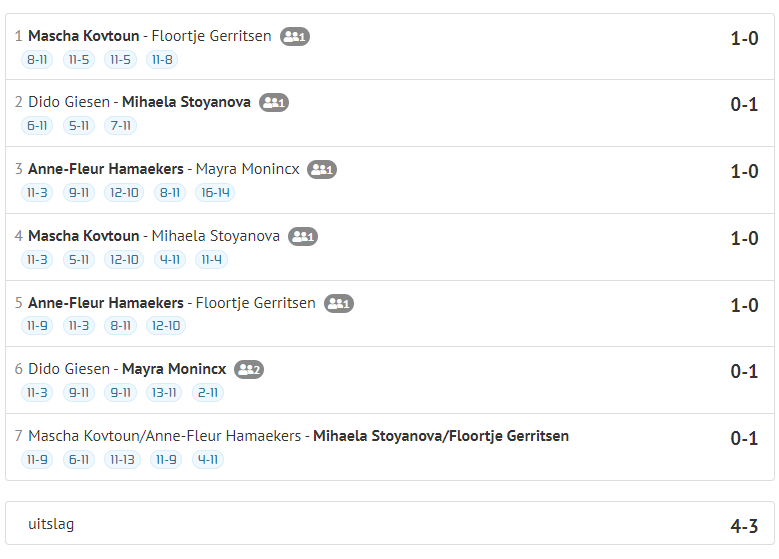Click Anne-Fleur Hamaekers in match 3

pyautogui.click(x=106, y=169)
